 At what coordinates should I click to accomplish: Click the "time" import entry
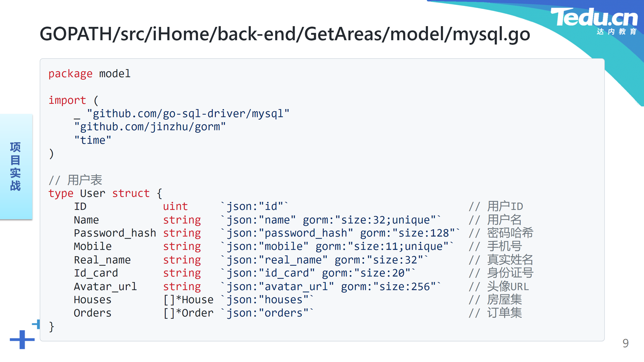93,140
